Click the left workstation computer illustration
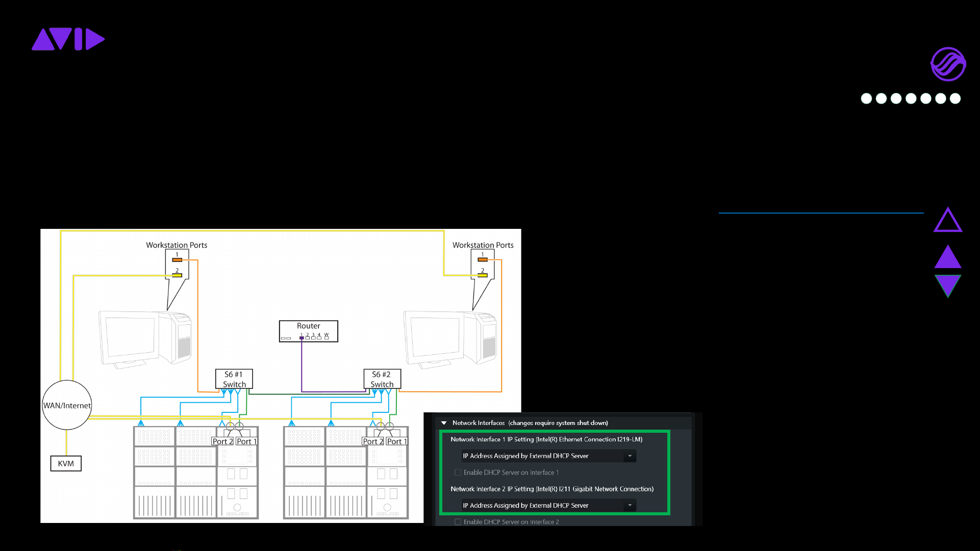The height and width of the screenshot is (551, 980). coord(145,339)
